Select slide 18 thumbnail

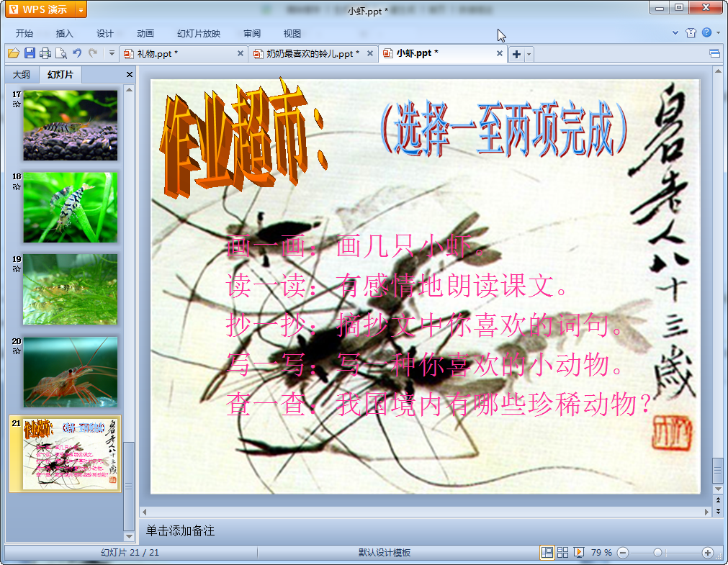(71, 207)
